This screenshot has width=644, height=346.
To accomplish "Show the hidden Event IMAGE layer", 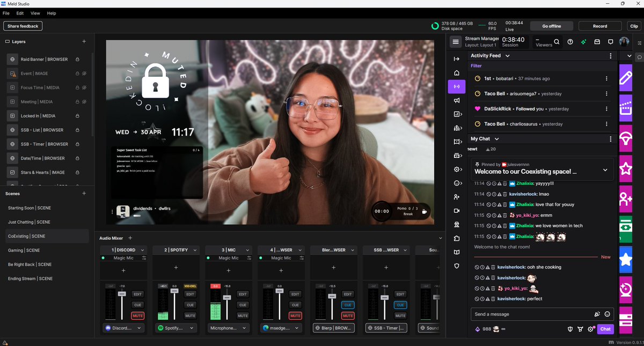I will tap(84, 73).
